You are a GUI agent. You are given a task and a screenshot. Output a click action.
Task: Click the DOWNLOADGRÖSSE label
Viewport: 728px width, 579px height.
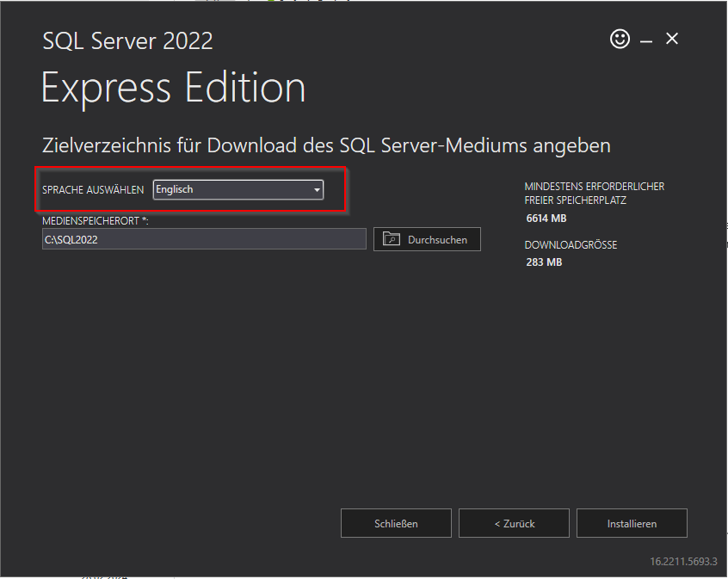tap(571, 245)
